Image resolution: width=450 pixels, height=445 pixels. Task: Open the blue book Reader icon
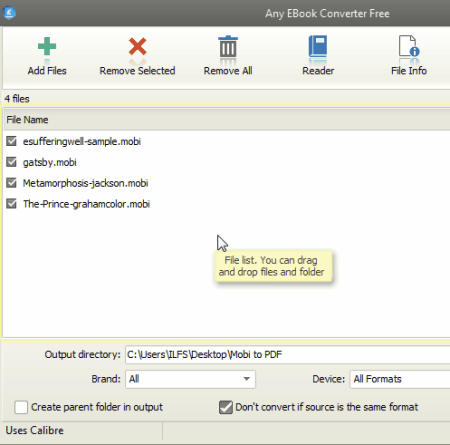coord(318,46)
